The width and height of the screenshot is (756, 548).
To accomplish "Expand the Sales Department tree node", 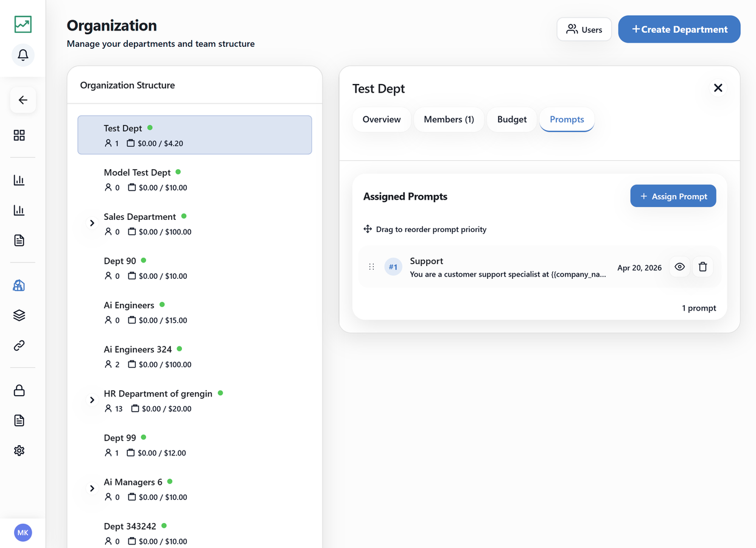I will click(92, 223).
